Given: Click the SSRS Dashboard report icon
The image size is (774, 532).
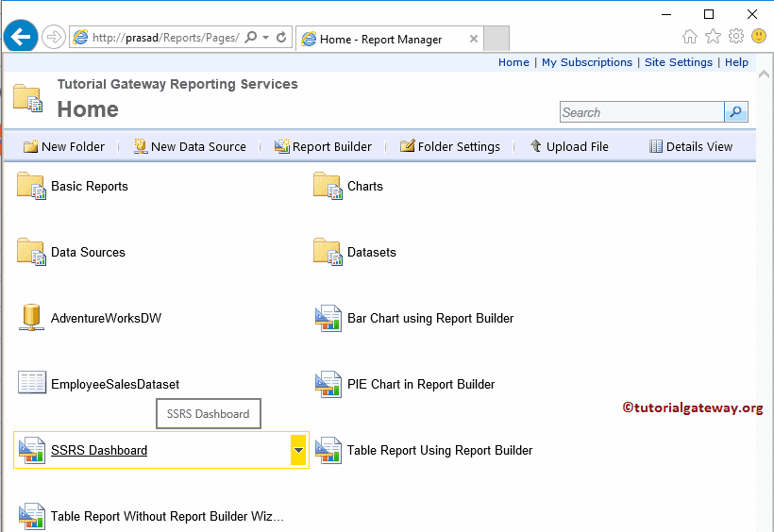Looking at the screenshot, I should pyautogui.click(x=32, y=450).
